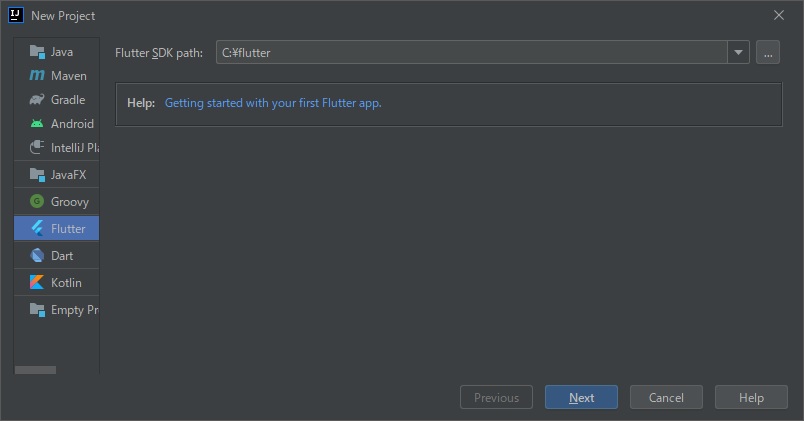
Task: Click the green Groovy icon
Action: [37, 201]
